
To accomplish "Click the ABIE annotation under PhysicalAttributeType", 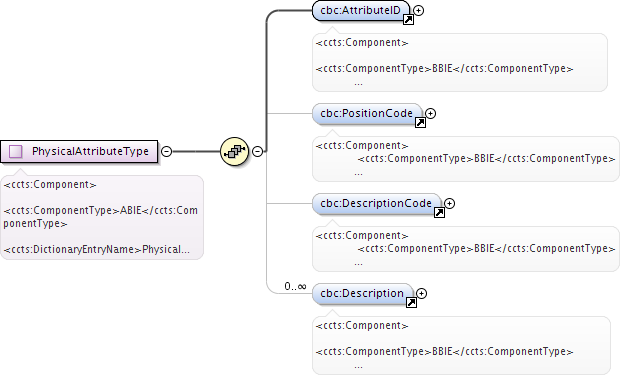I will pos(102,217).
